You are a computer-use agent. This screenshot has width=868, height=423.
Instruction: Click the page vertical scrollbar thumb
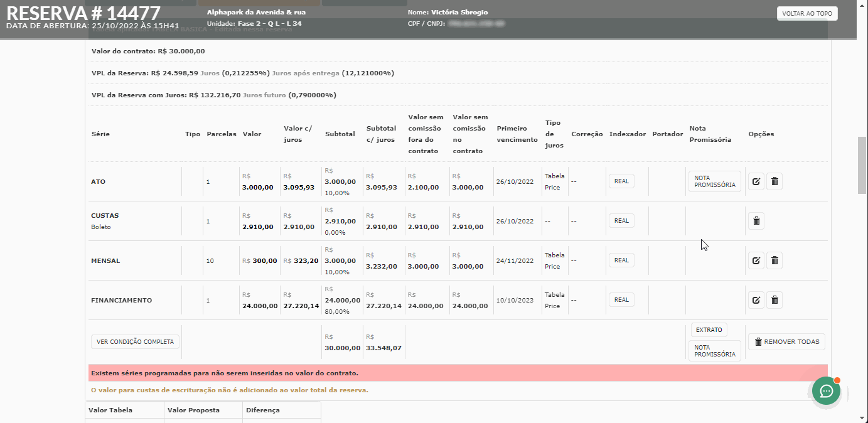coord(862,164)
